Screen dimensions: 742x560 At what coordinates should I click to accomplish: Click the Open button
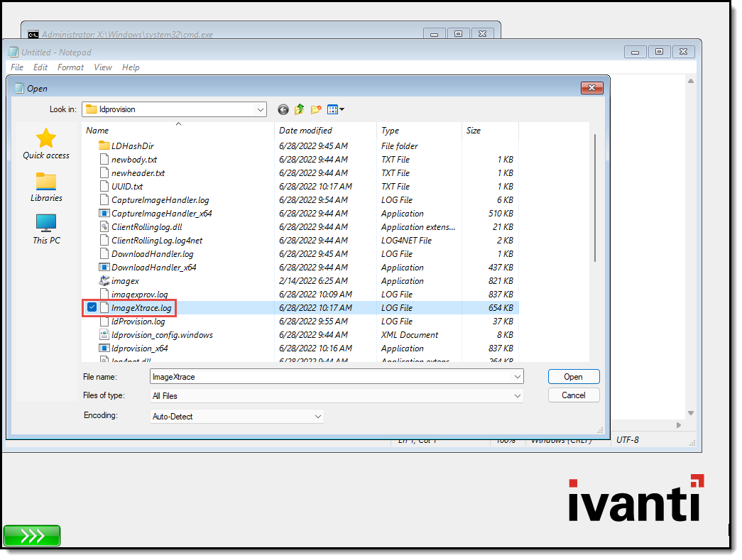pyautogui.click(x=574, y=376)
